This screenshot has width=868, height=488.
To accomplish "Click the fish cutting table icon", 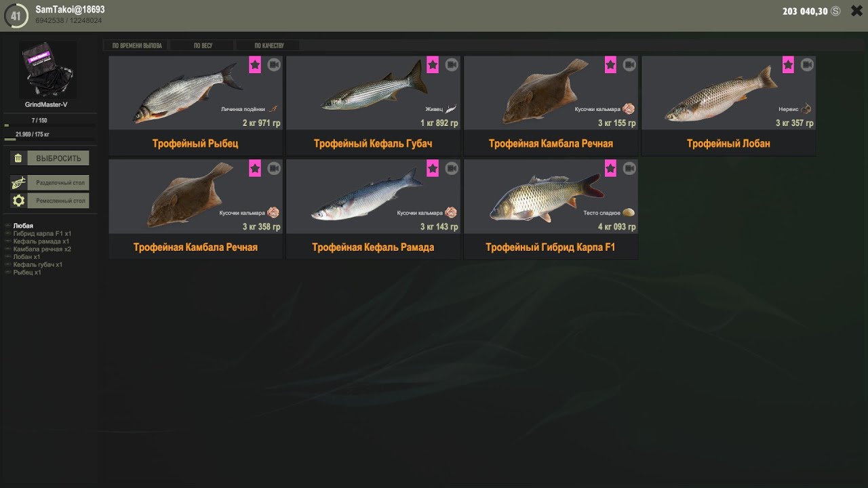I will point(18,183).
